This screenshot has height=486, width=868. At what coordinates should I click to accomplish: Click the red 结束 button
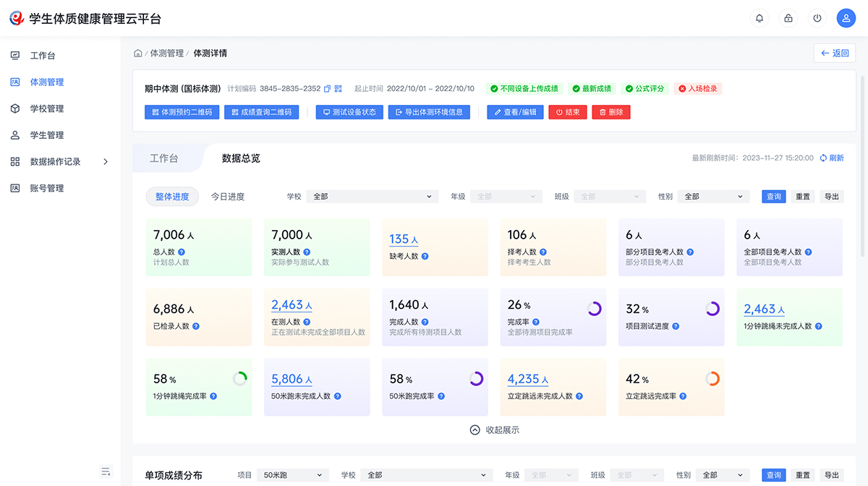[x=568, y=112]
